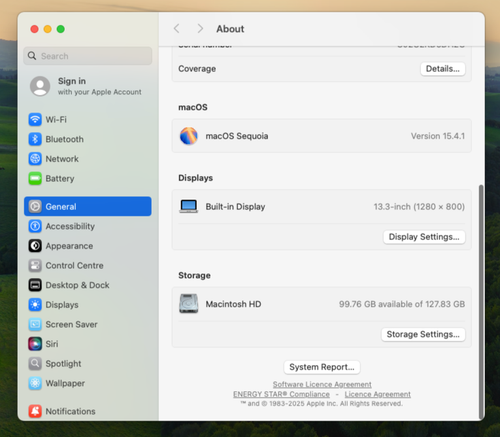Go forward using the right chevron

(x=200, y=29)
